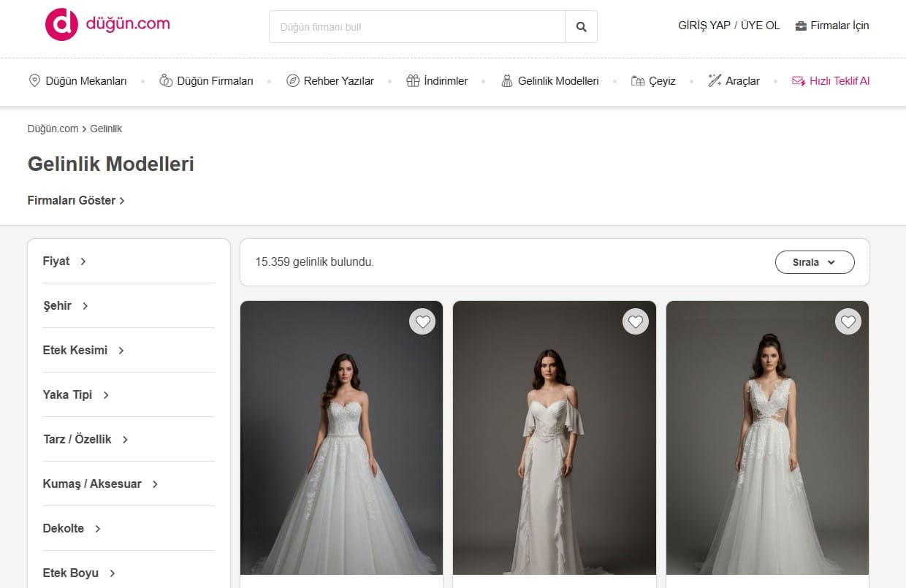Click the Araçlar magic wand icon
The height and width of the screenshot is (588, 906).
[715, 81]
